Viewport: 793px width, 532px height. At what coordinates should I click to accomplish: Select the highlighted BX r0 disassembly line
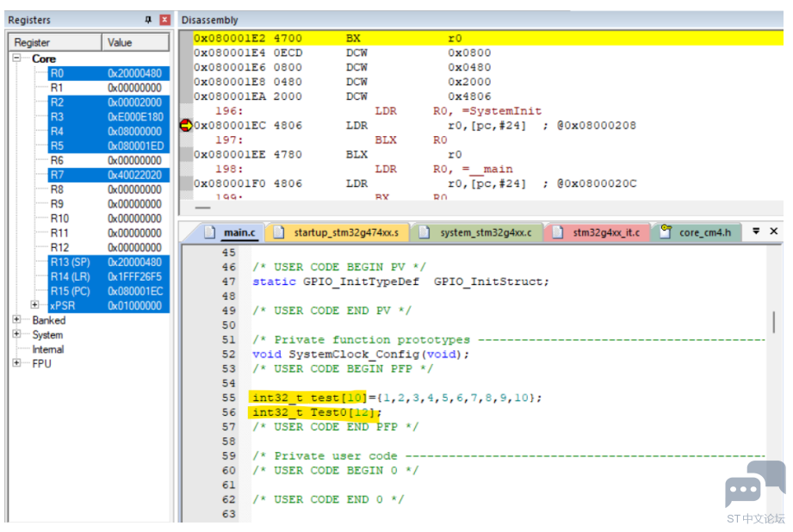point(487,38)
